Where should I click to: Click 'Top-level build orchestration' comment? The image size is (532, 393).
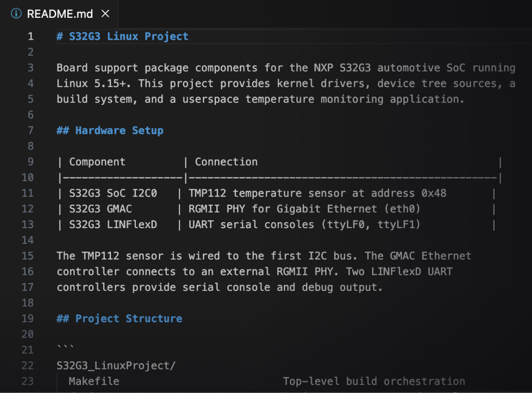[374, 381]
